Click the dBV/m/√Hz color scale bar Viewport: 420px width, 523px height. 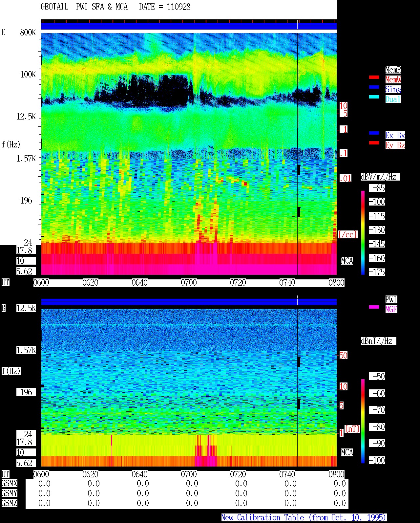coord(363,232)
